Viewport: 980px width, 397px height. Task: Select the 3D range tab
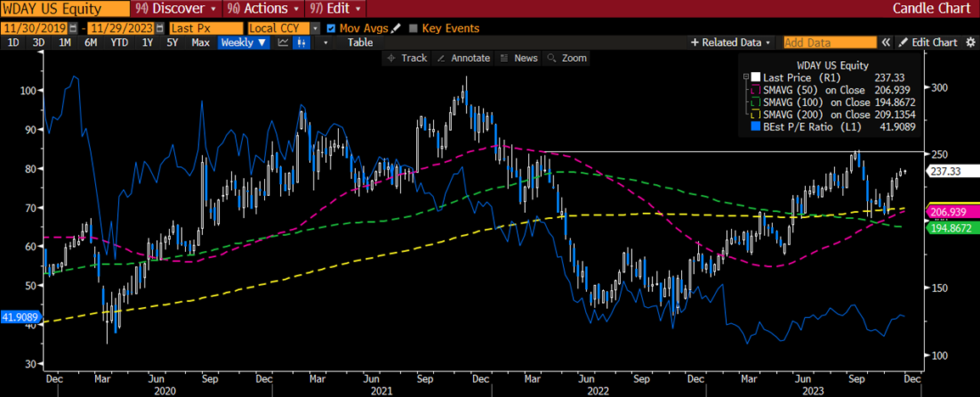pyautogui.click(x=39, y=42)
